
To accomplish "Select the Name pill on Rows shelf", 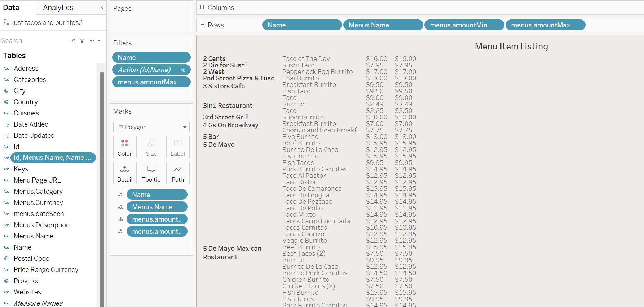I will click(x=302, y=25).
